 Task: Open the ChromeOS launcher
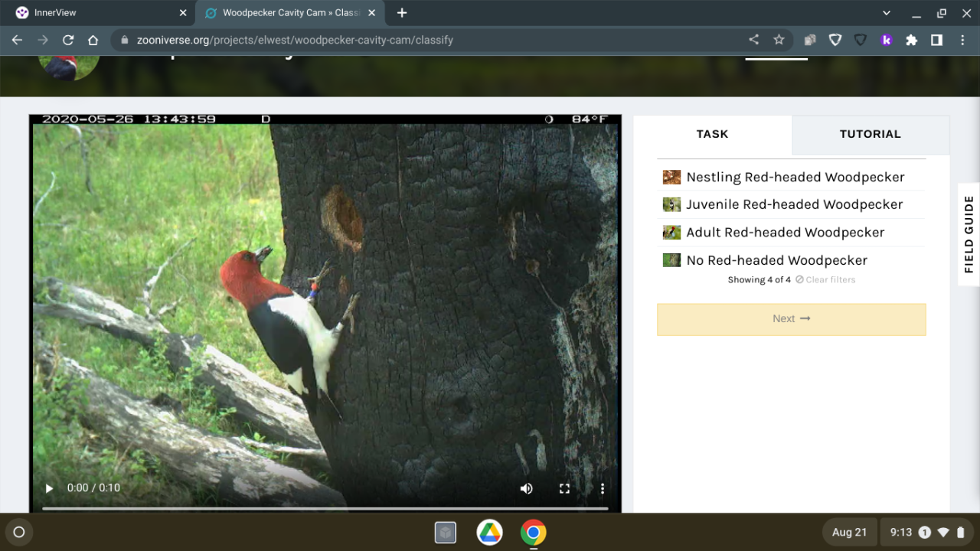[19, 532]
